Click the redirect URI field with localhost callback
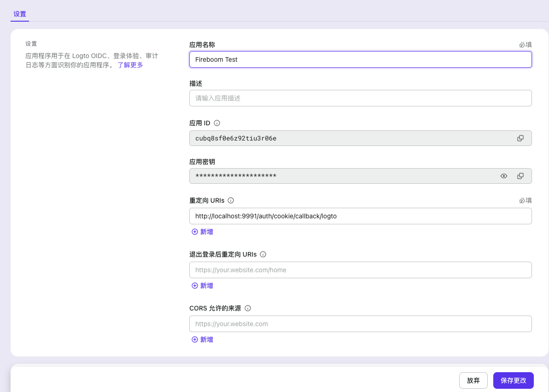This screenshot has height=392, width=549. (360, 216)
